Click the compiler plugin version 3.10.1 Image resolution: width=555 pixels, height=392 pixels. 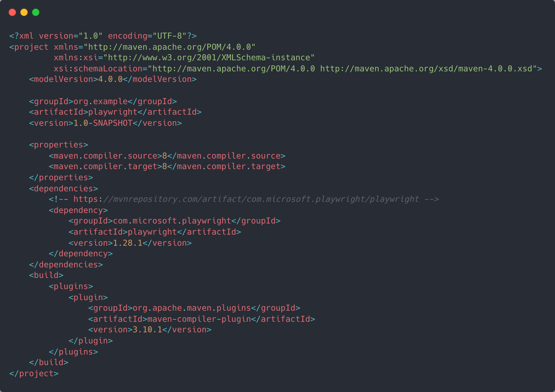point(147,330)
